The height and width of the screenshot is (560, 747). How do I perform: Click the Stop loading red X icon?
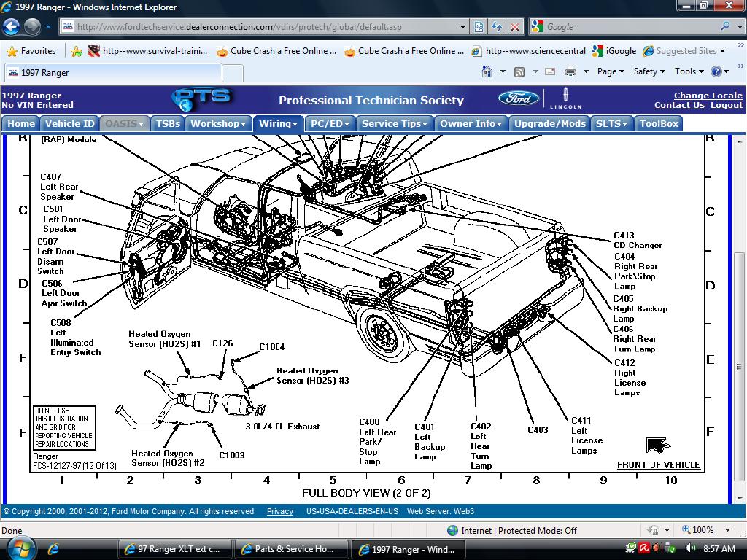coord(514,27)
